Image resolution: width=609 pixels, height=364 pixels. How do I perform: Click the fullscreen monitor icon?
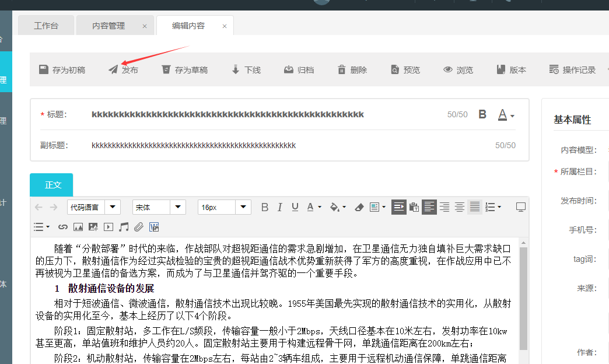(521, 207)
